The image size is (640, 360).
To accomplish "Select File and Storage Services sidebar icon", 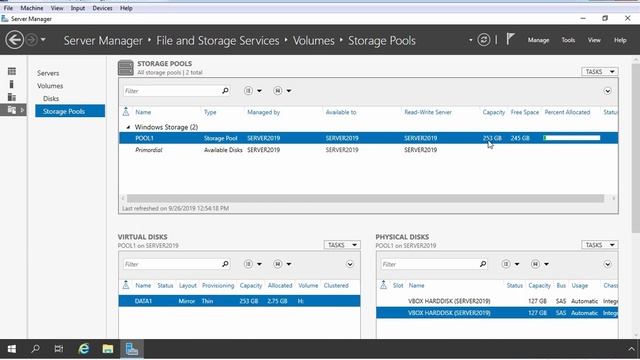I will coord(12,110).
